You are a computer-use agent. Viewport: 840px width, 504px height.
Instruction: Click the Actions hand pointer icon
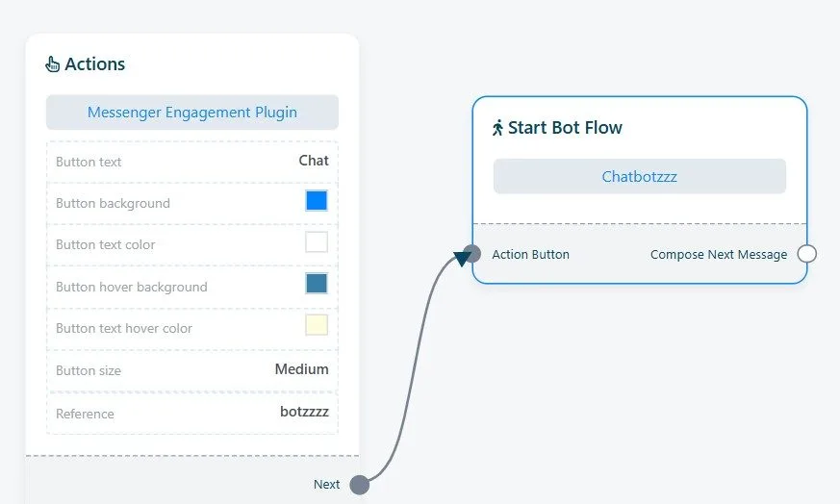point(53,64)
